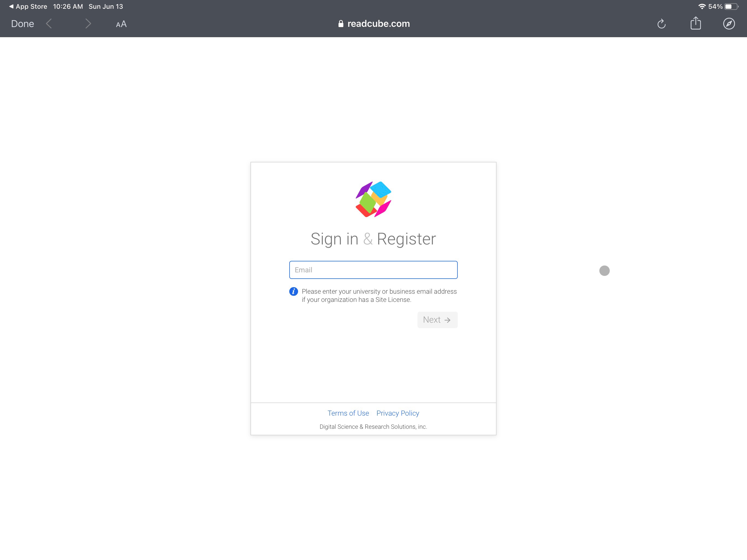Open the Terms of Use link
Image resolution: width=747 pixels, height=560 pixels.
pos(348,413)
